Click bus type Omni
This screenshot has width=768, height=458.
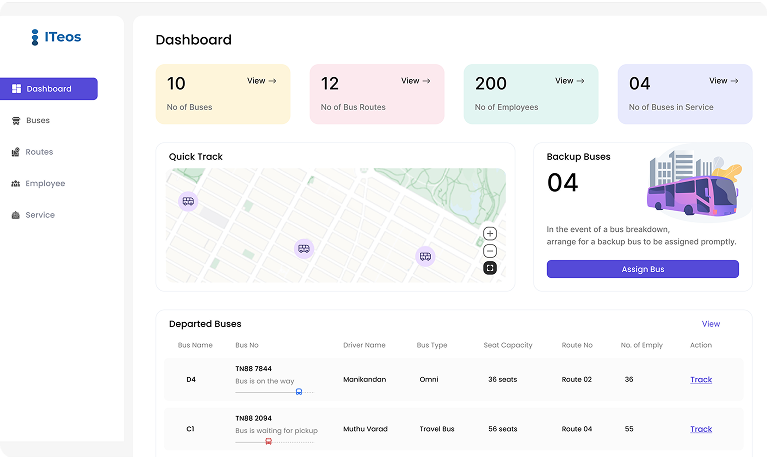429,380
